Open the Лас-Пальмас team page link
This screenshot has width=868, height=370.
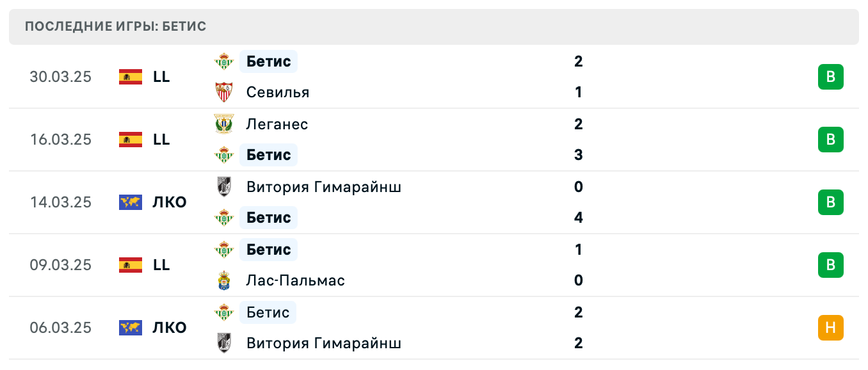[296, 280]
